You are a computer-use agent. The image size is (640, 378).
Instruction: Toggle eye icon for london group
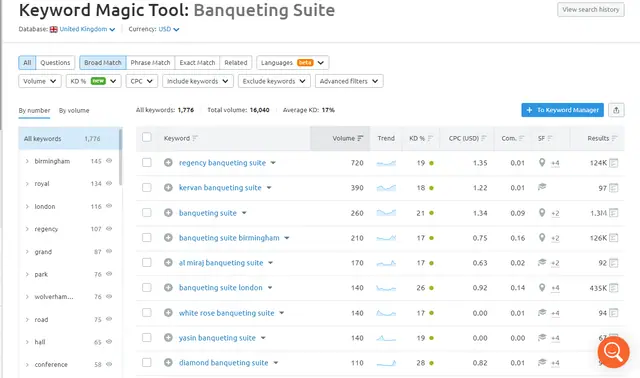tap(109, 206)
